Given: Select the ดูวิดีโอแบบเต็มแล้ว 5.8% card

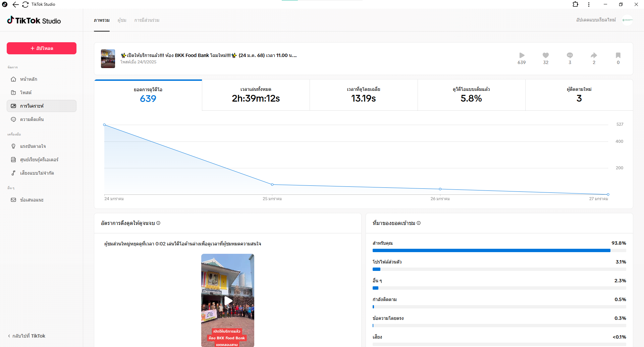Looking at the screenshot, I should [471, 95].
